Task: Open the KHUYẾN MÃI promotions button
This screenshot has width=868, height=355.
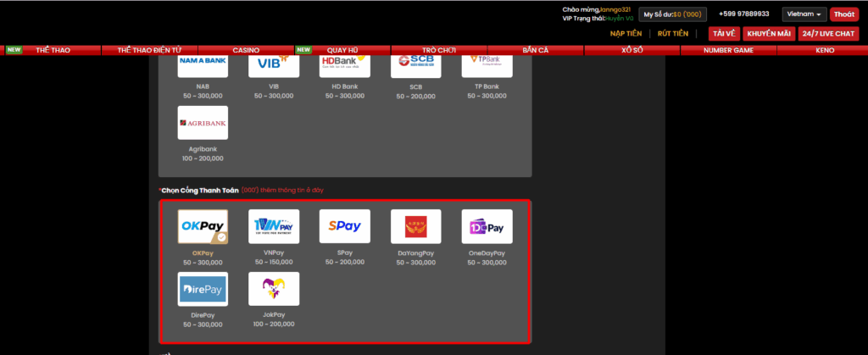Action: click(769, 34)
